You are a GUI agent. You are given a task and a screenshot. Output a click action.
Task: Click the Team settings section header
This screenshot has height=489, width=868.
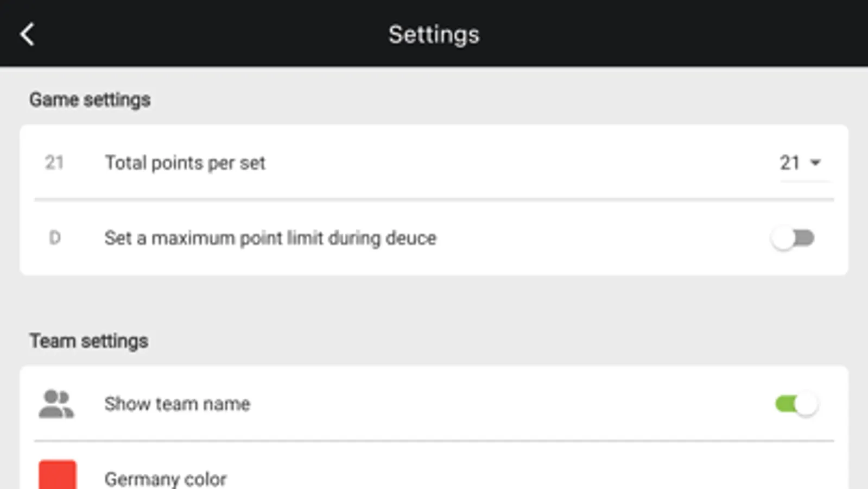point(89,341)
